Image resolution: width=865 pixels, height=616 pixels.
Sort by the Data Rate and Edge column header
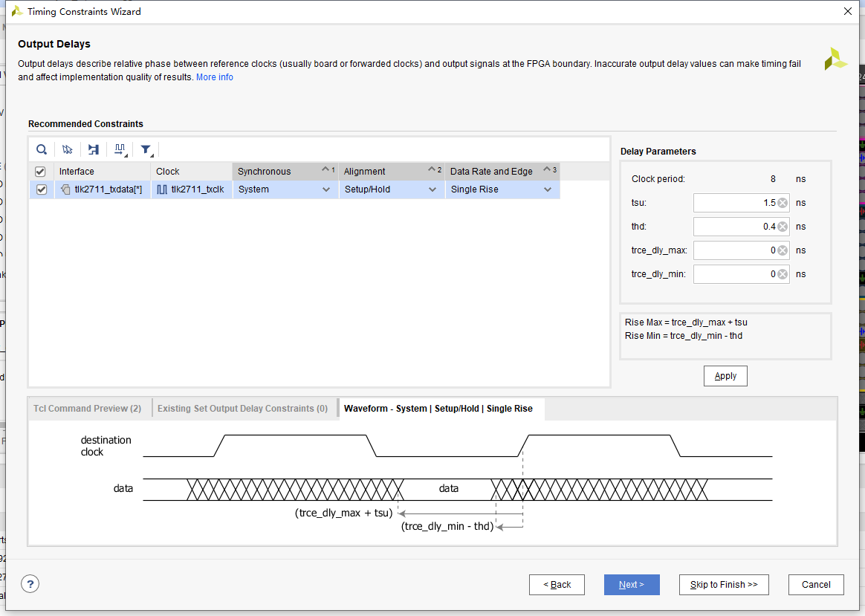pyautogui.click(x=491, y=172)
